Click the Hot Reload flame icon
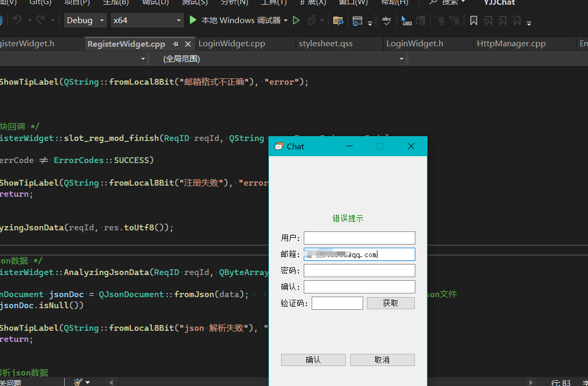 tap(311, 20)
